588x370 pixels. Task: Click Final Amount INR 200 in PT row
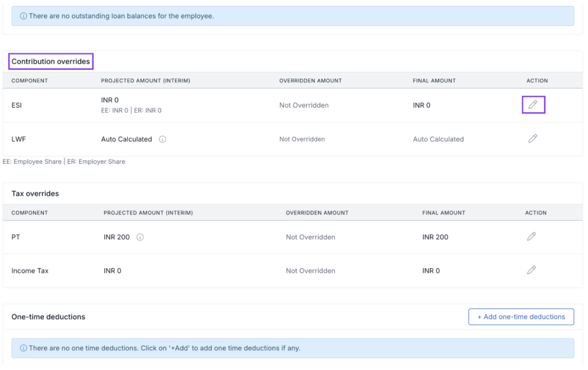tap(435, 237)
